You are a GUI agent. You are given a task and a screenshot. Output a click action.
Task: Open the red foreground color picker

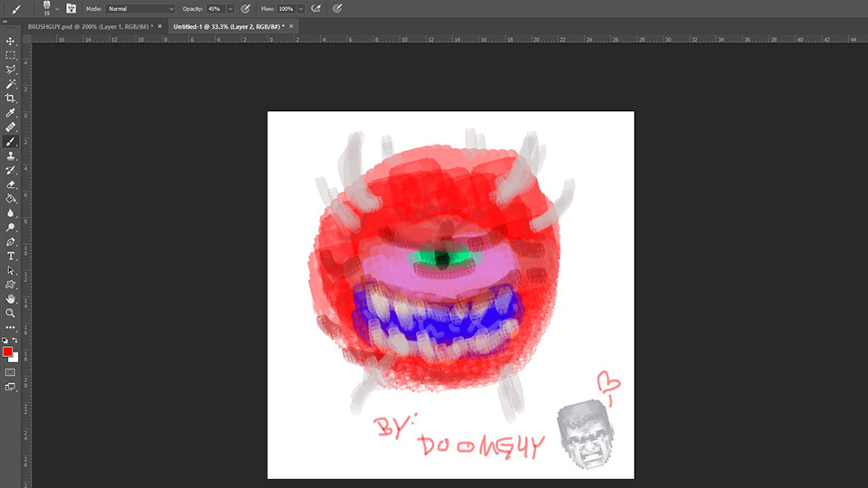coord(6,352)
